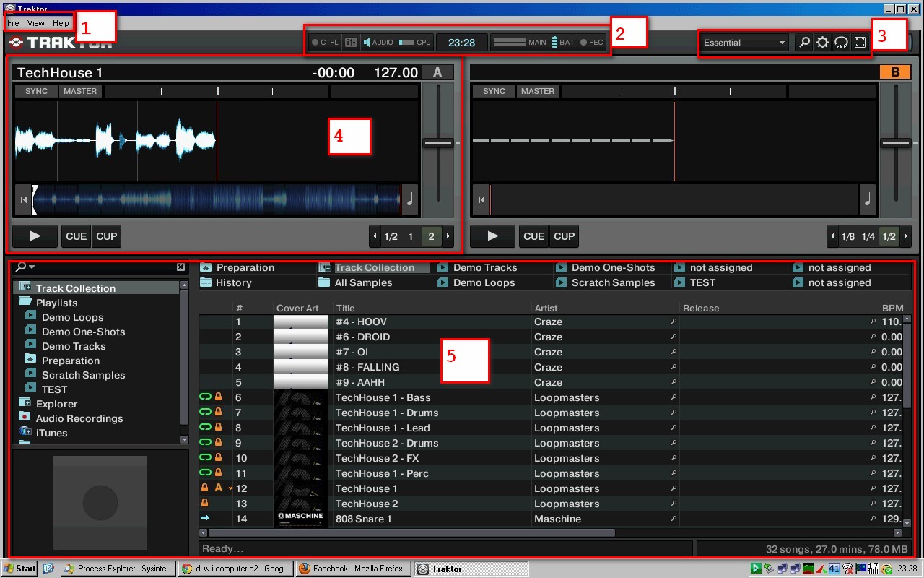Toggle SYNC on Deck B
Viewport: 924px width, 578px height.
(x=494, y=91)
